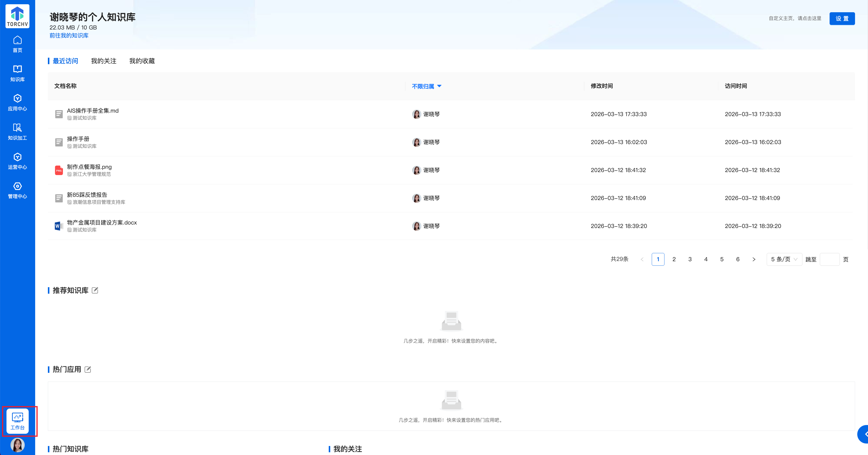The image size is (868, 455).
Task: Open 管理中心 sidebar icon
Action: coord(17,190)
